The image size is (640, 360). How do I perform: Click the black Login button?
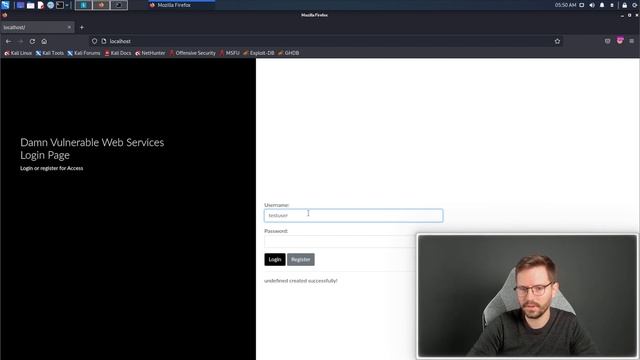coord(275,260)
